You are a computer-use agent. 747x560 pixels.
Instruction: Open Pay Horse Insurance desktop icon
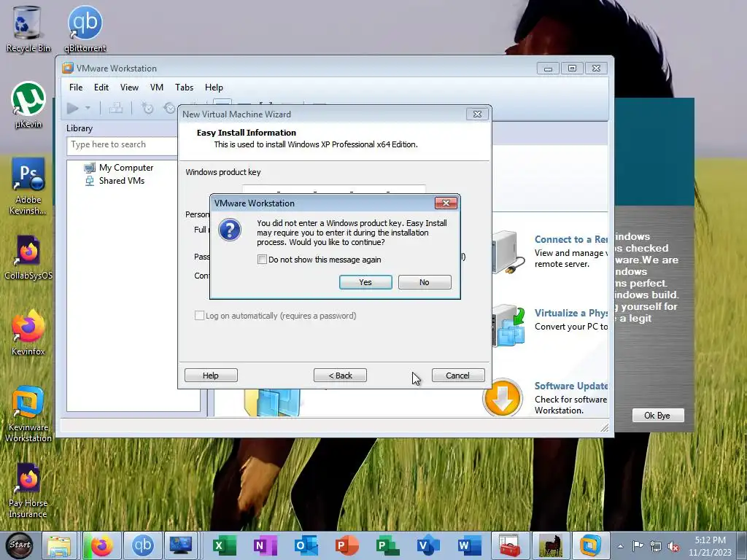(28, 491)
